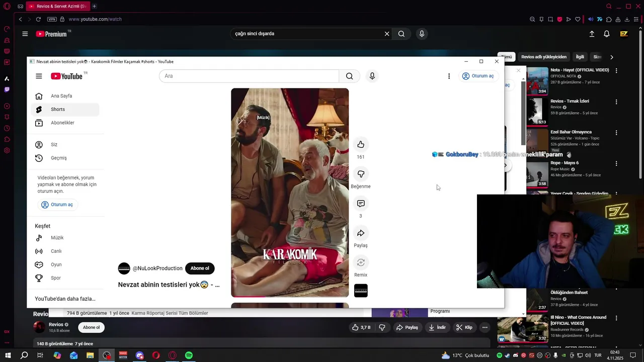Screen dimensions: 644x362
Task: Start voice search in the popup YouTube window
Action: 372,76
